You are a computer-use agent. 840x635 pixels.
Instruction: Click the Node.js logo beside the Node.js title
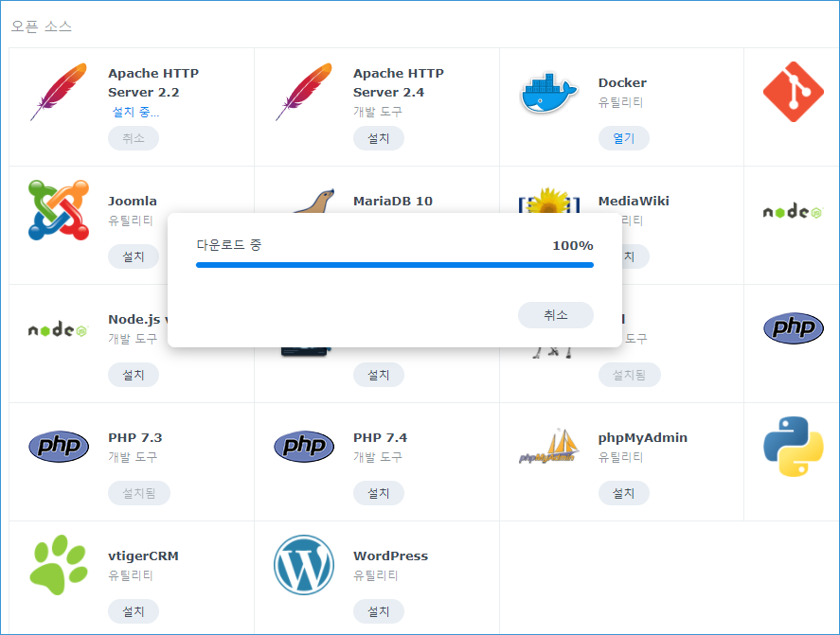click(x=58, y=330)
